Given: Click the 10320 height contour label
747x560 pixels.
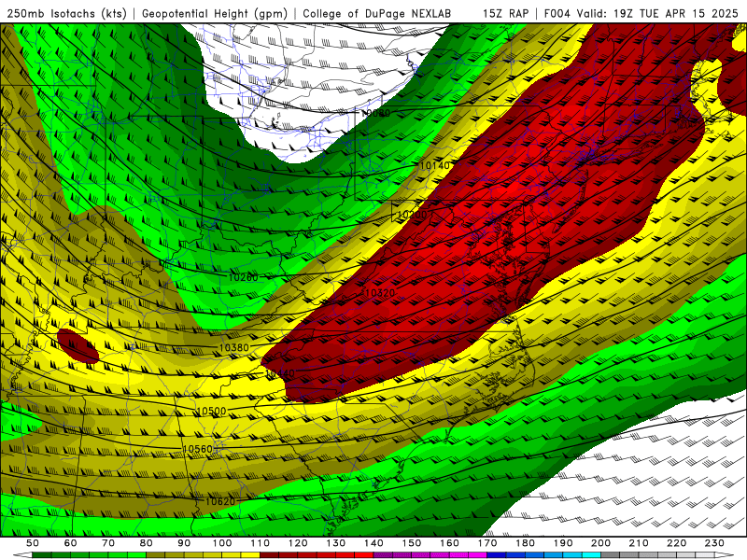Looking at the screenshot, I should pyautogui.click(x=379, y=293).
